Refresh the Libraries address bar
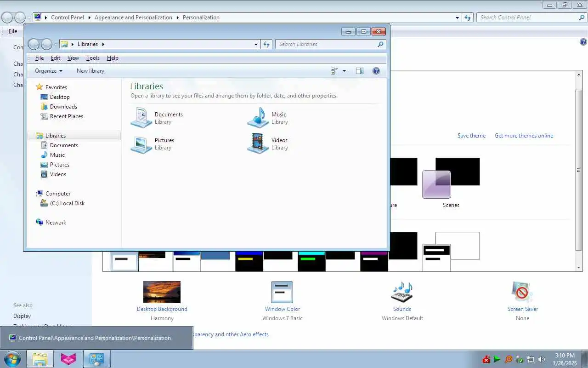 pyautogui.click(x=266, y=44)
